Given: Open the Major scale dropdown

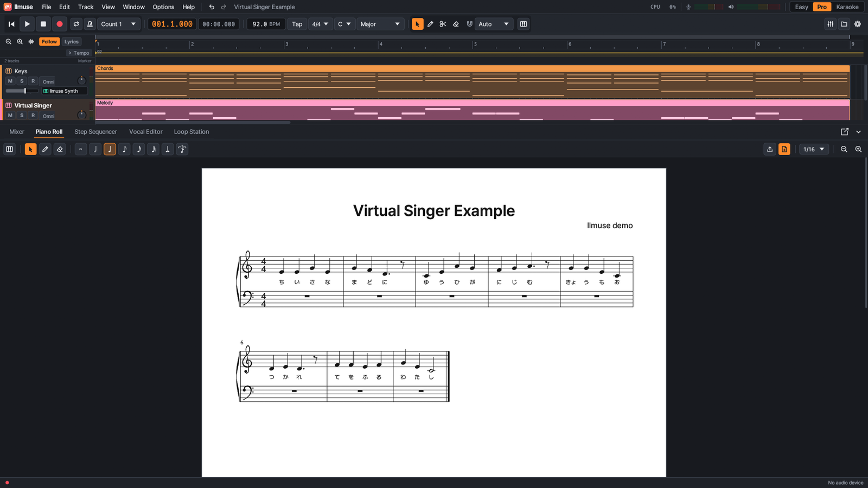Looking at the screenshot, I should coord(380,24).
